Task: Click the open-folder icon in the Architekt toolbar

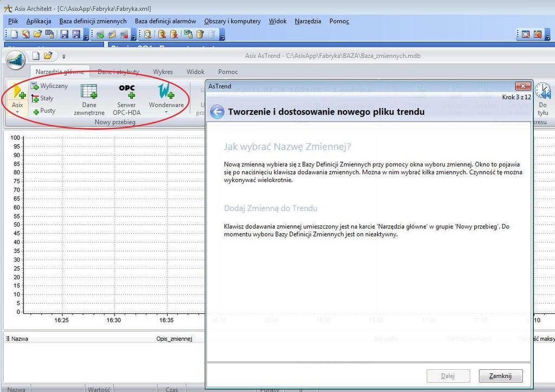Action: (x=37, y=34)
